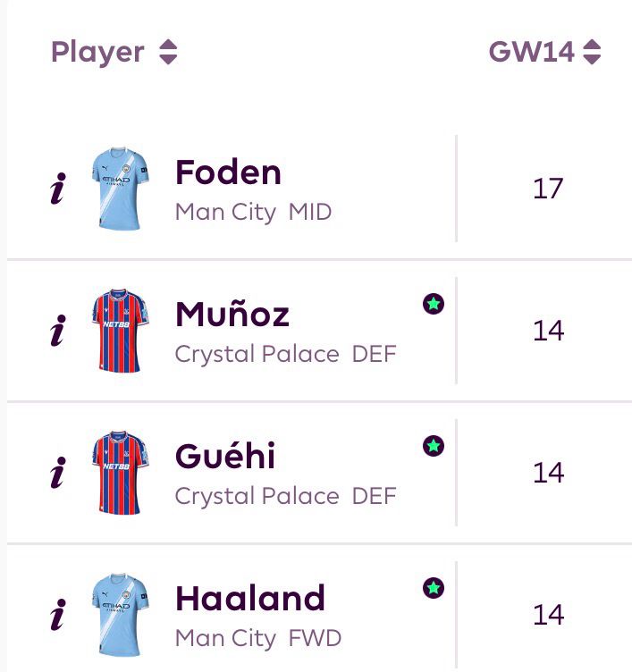The width and height of the screenshot is (632, 672).
Task: Open the info icon for Muñoz
Action: pyautogui.click(x=58, y=331)
